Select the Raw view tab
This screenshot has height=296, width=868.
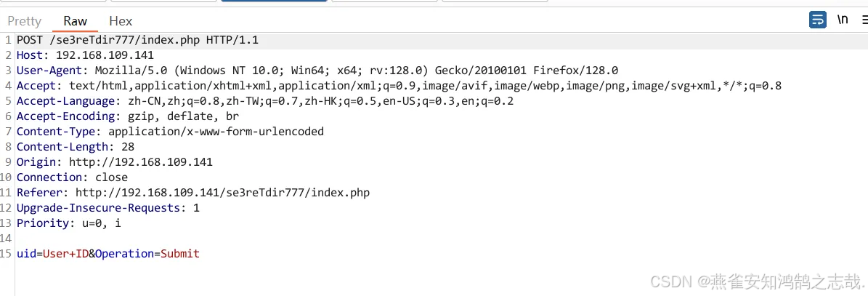click(76, 21)
